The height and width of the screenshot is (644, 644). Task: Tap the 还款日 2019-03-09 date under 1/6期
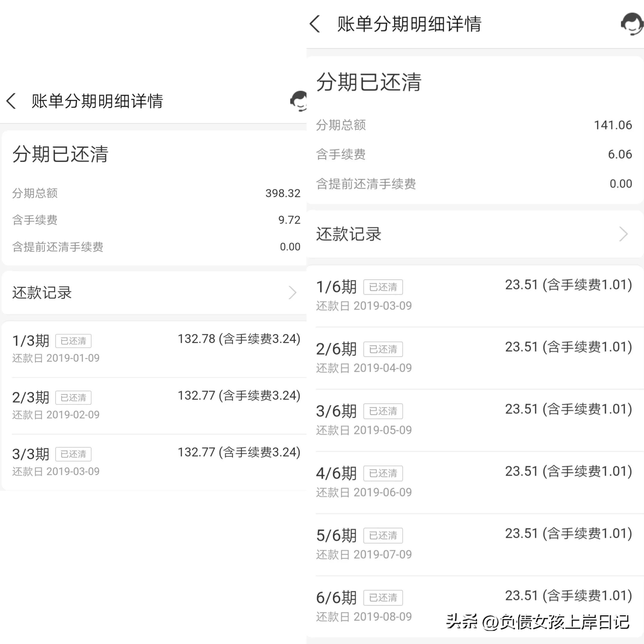tap(364, 305)
